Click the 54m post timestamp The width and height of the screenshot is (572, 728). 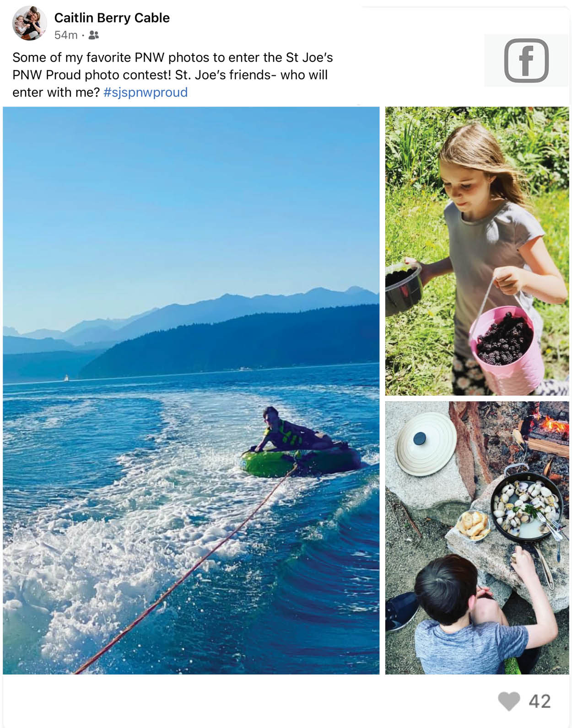[66, 35]
